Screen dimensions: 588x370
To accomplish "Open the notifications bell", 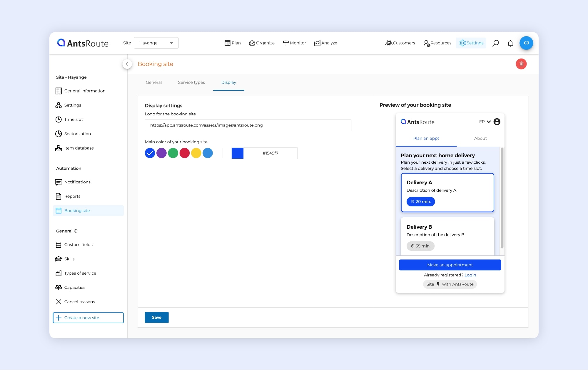I will (x=510, y=43).
